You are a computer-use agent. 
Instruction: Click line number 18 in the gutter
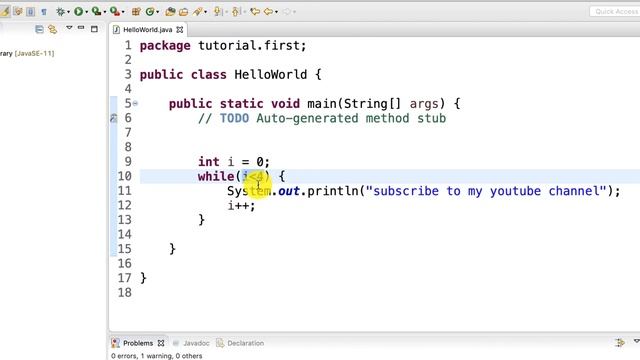(124, 293)
